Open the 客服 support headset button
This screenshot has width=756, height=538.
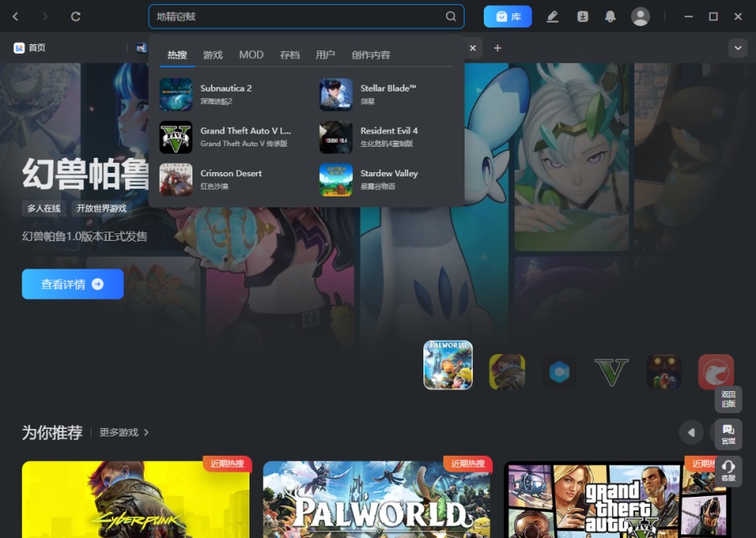[x=728, y=471]
